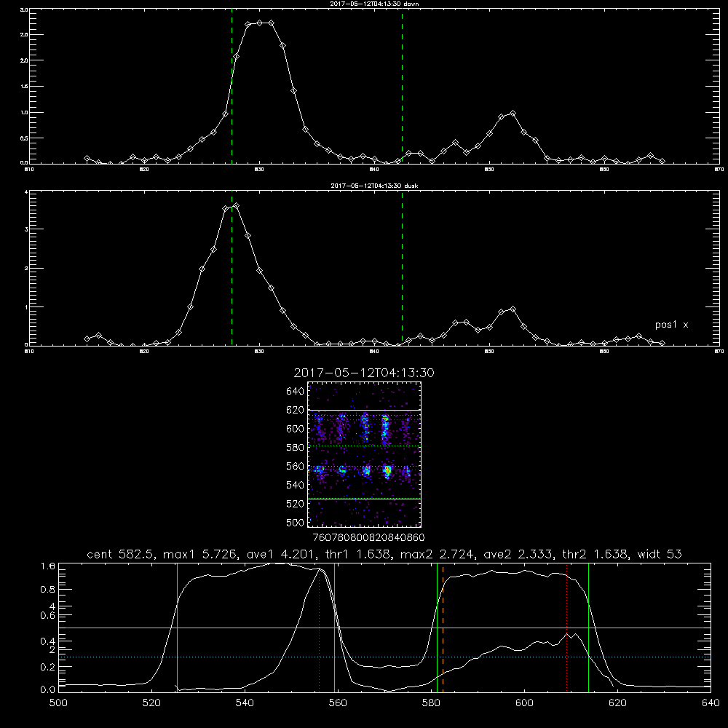Click y-axis label 2.0 of dawn plot
The image size is (728, 728).
click(25, 60)
